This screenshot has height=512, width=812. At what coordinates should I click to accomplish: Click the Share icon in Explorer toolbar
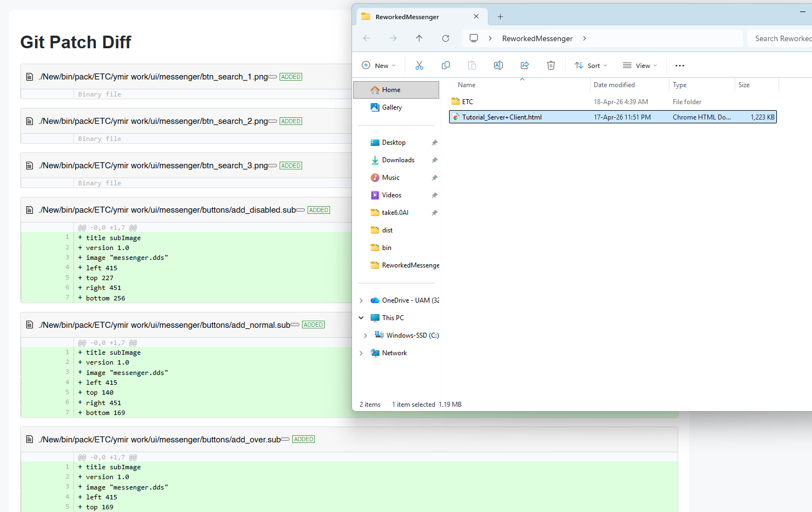525,66
